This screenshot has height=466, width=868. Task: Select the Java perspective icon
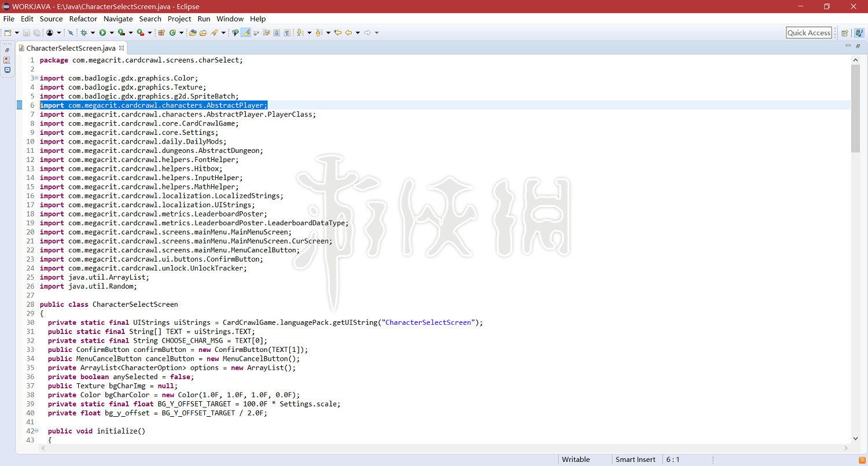tap(856, 33)
